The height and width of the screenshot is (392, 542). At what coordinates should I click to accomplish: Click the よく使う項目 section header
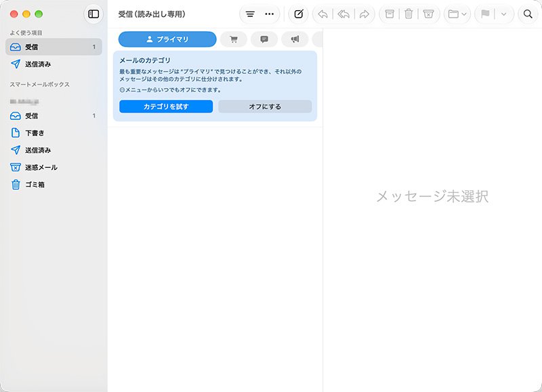[26, 32]
